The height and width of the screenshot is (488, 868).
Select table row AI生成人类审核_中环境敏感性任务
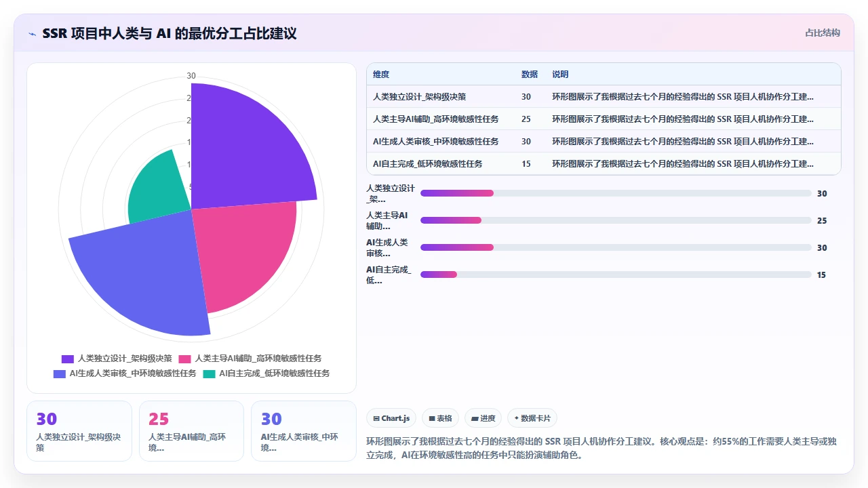click(x=604, y=142)
